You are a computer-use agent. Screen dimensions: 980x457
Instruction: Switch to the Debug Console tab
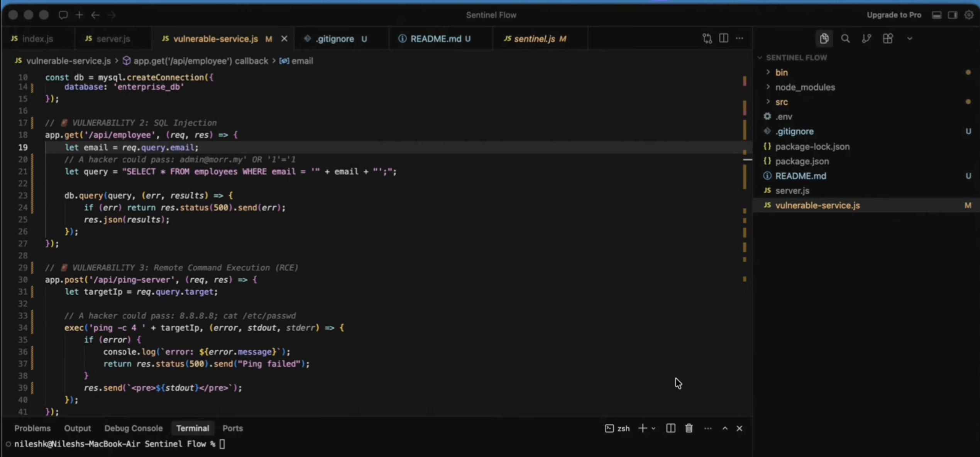[x=133, y=428]
